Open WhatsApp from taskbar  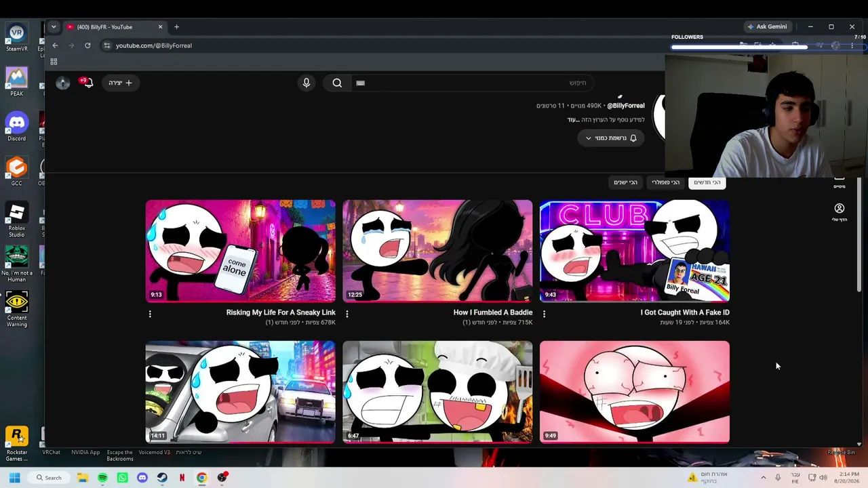pos(122,478)
